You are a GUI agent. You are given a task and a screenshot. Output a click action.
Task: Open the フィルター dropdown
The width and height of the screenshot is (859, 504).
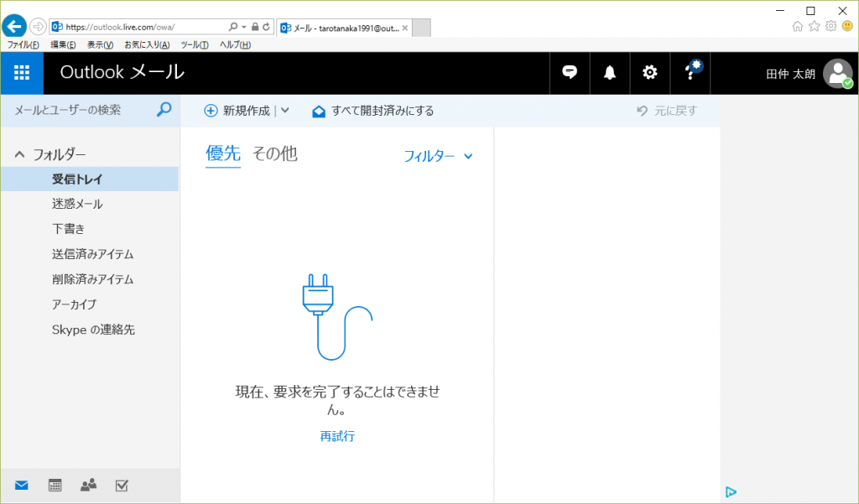pyautogui.click(x=438, y=156)
